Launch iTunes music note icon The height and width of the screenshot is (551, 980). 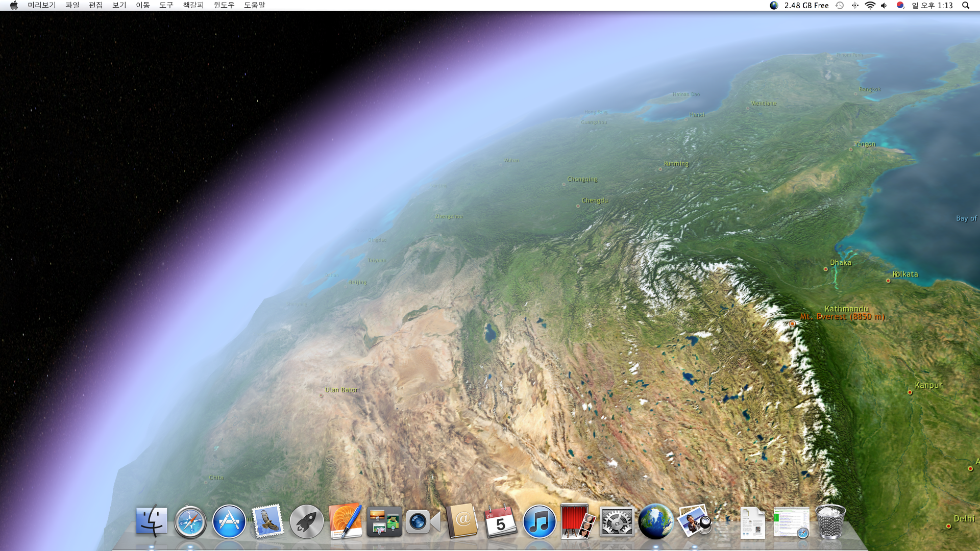click(x=540, y=522)
